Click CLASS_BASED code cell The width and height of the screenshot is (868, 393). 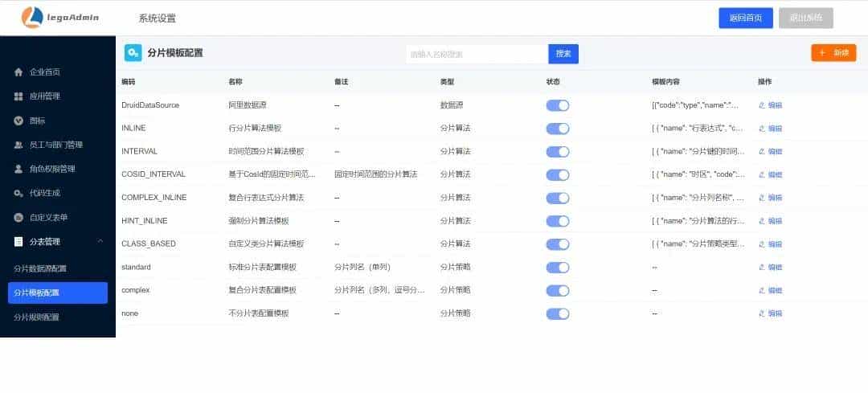[x=149, y=244]
